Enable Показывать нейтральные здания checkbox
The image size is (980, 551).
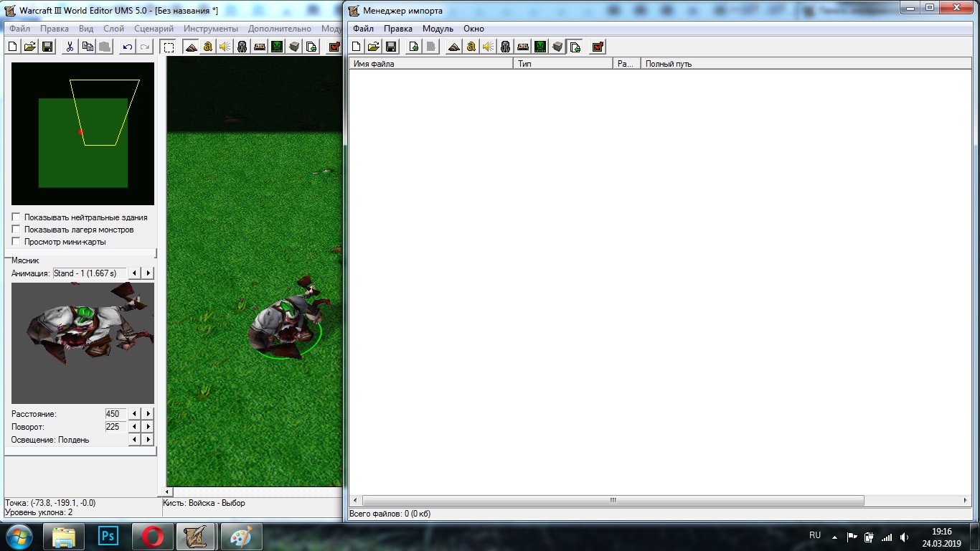click(17, 217)
